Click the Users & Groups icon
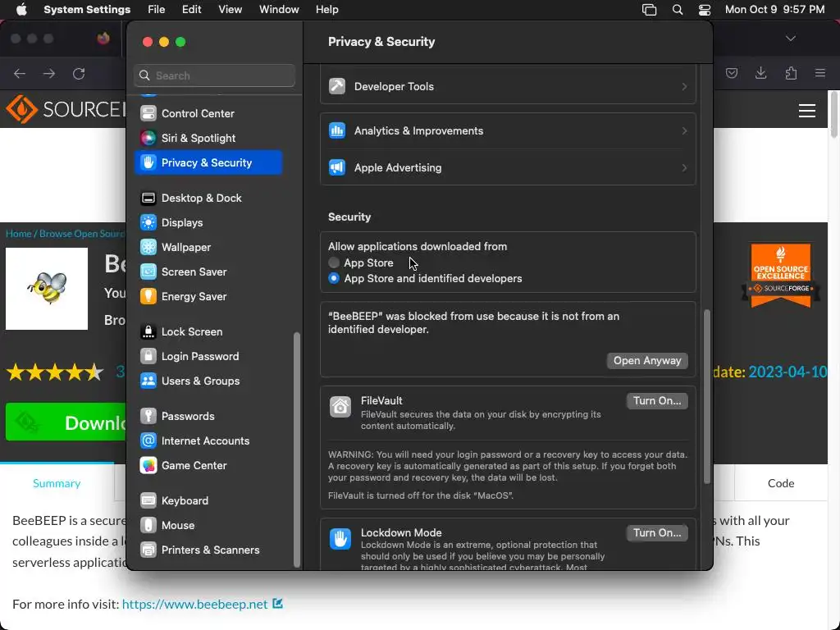Screen dimensions: 840x630 [x=148, y=381]
